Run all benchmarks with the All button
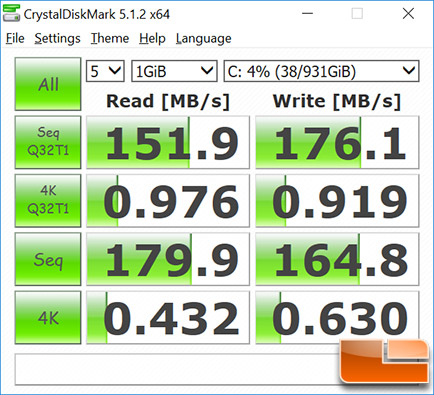This screenshot has height=395, width=434. 48,84
